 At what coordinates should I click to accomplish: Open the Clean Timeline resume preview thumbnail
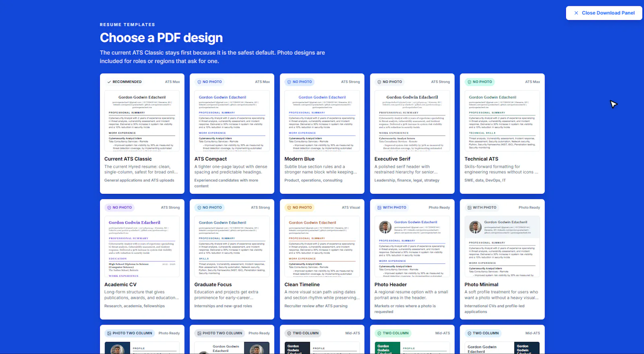point(322,246)
